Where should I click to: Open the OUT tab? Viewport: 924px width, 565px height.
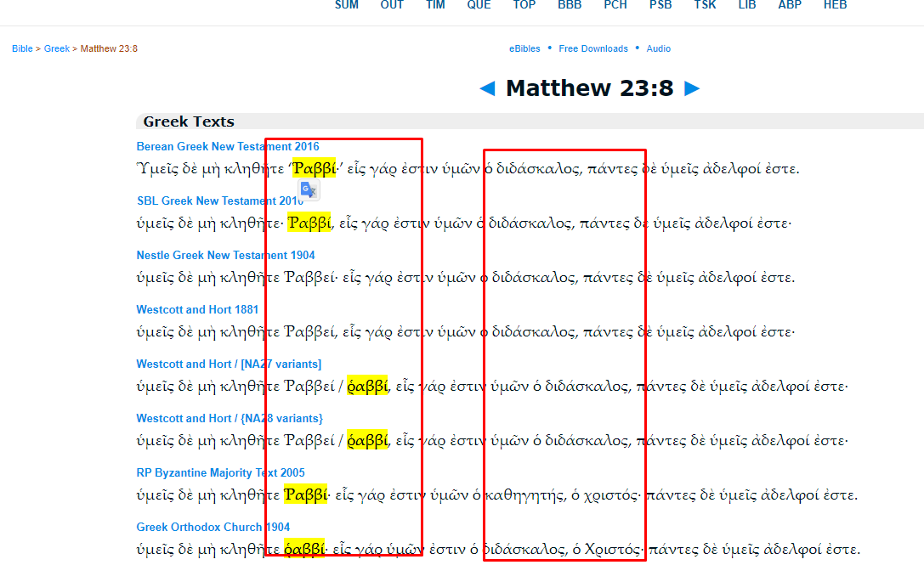tap(392, 5)
